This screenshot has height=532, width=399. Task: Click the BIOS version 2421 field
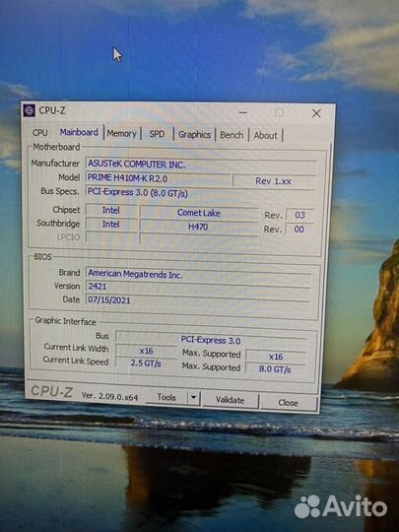coord(197,287)
